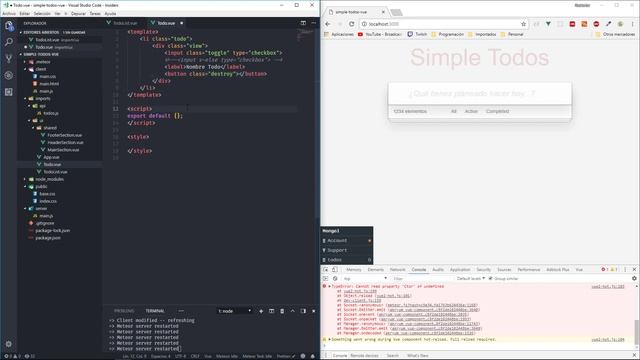Open the Otros marcadores folder
This screenshot has width=640, height=360.
[615, 34]
